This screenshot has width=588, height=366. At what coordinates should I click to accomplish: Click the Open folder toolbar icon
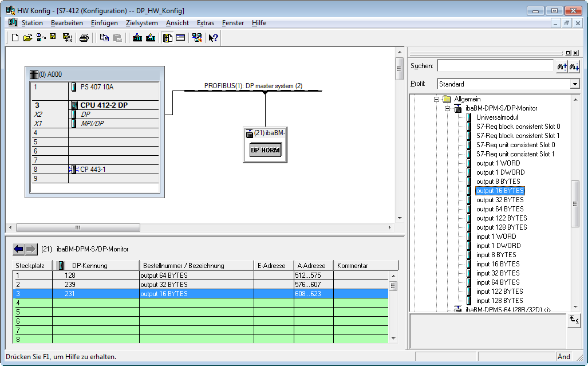pos(27,38)
